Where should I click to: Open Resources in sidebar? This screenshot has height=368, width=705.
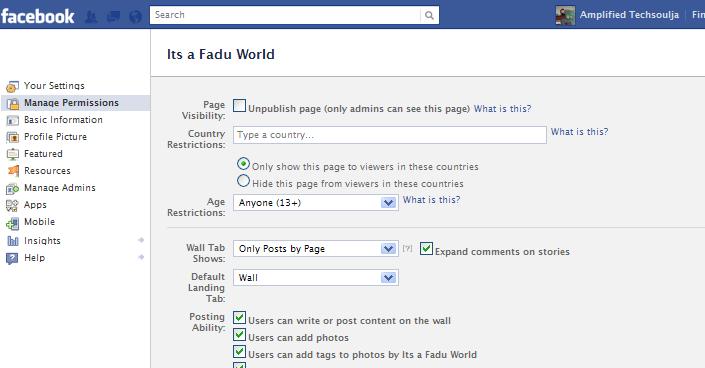(x=47, y=171)
